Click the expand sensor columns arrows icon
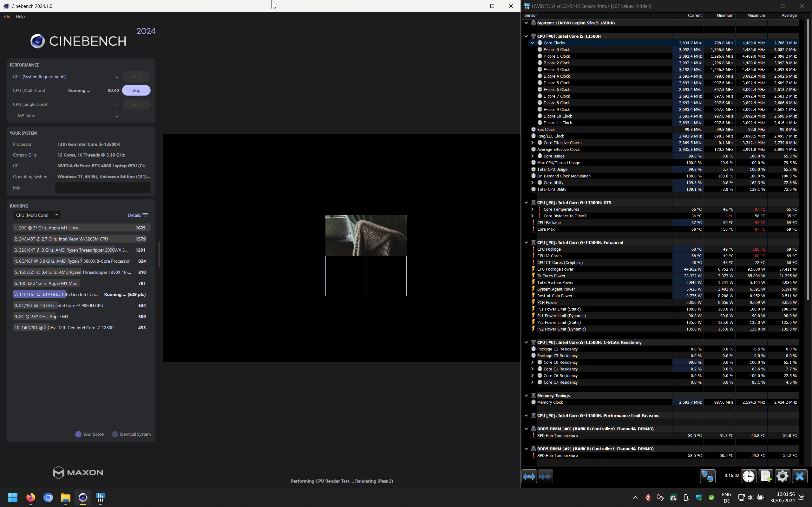Viewport: 812px width, 507px height. coord(529,476)
